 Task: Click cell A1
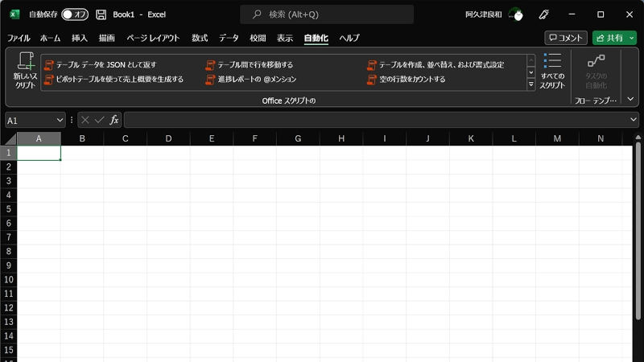pyautogui.click(x=39, y=153)
